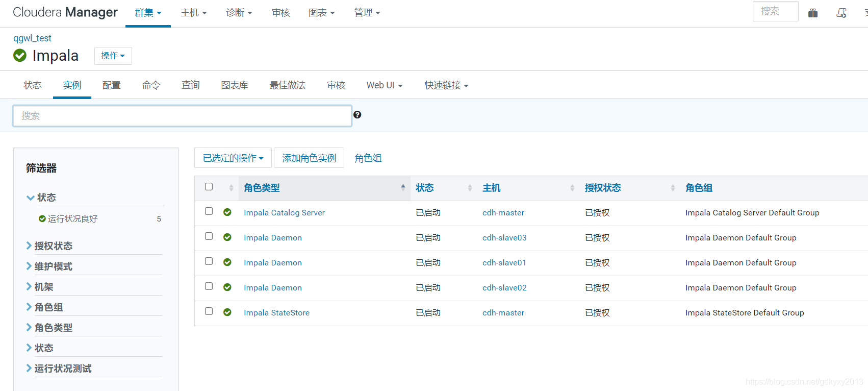Toggle the select-all header checkbox

click(209, 186)
